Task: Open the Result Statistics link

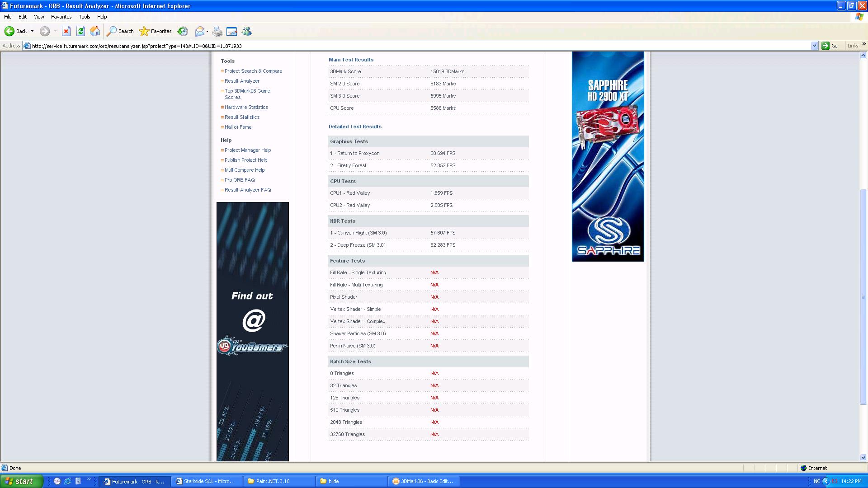Action: coord(242,117)
